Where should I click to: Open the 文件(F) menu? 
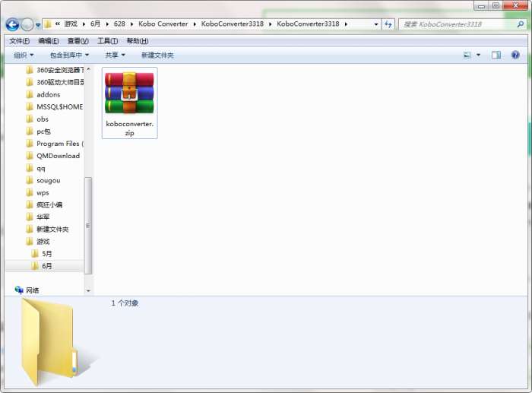pyautogui.click(x=20, y=41)
